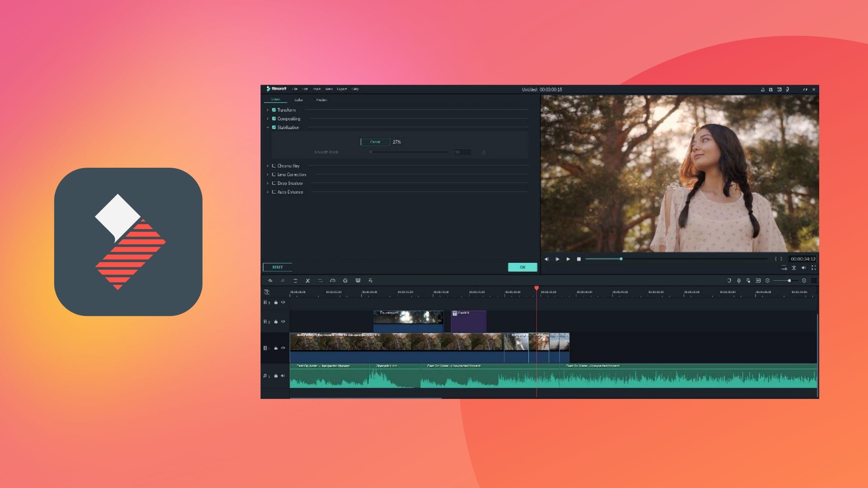Viewport: 868px width, 488px height.
Task: Expand the Drop Shadow section arrow
Action: 268,183
